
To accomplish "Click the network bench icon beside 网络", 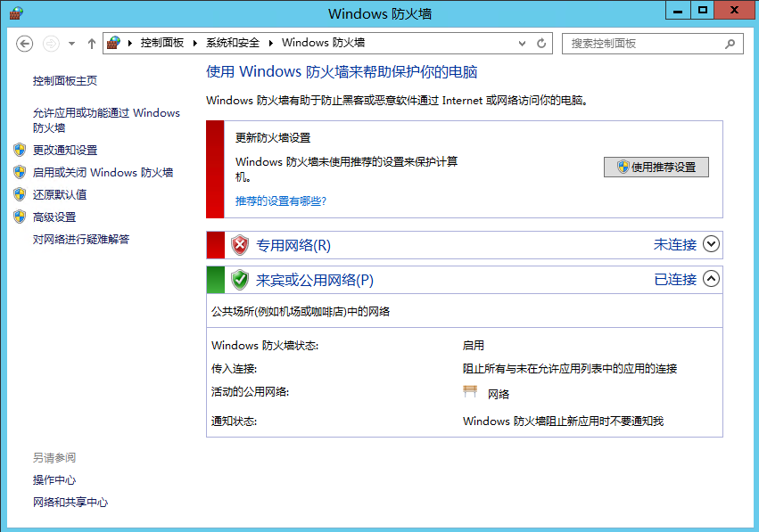I will (x=471, y=393).
